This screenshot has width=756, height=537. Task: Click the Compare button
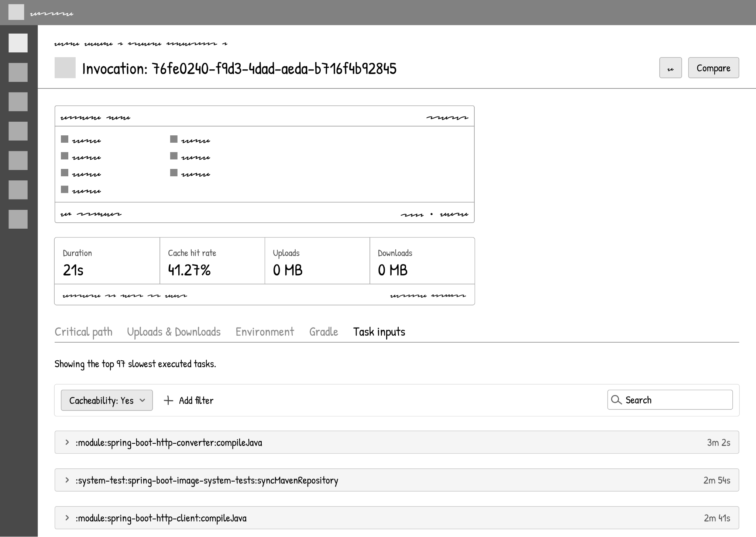pos(714,68)
